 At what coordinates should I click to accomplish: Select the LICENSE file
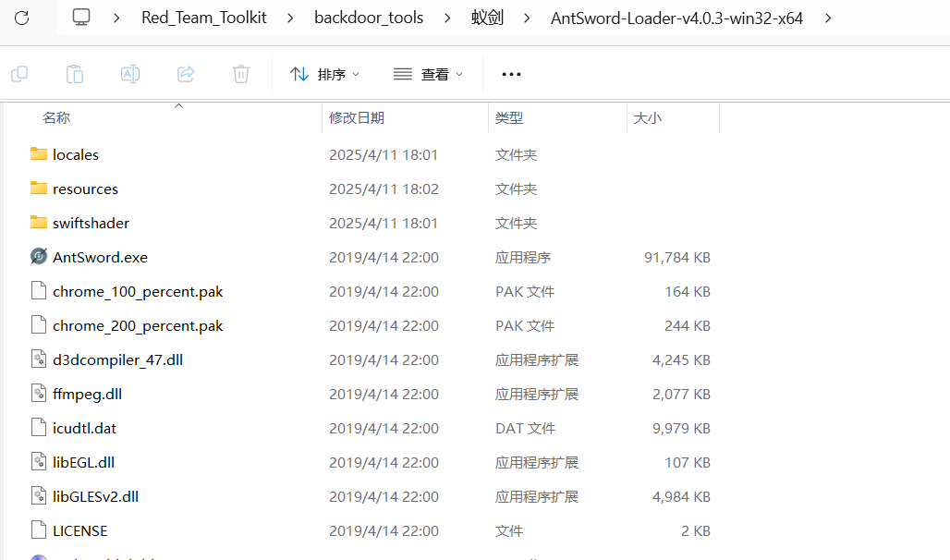79,530
